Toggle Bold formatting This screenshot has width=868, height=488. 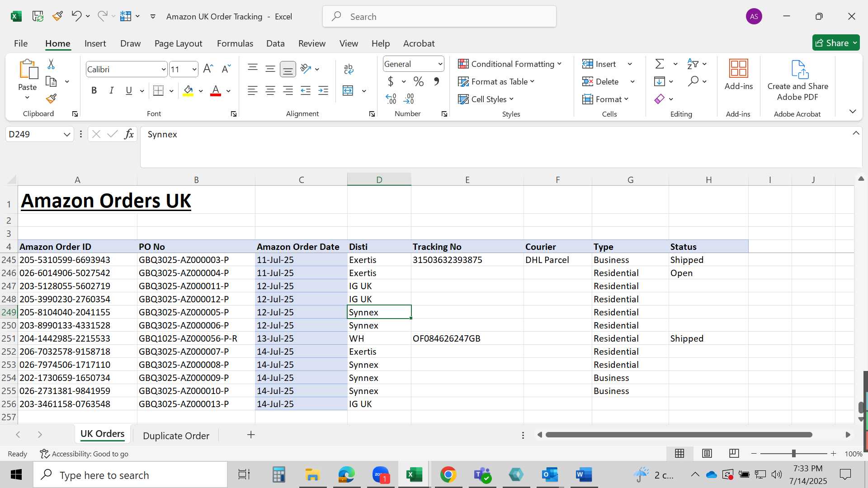click(94, 91)
